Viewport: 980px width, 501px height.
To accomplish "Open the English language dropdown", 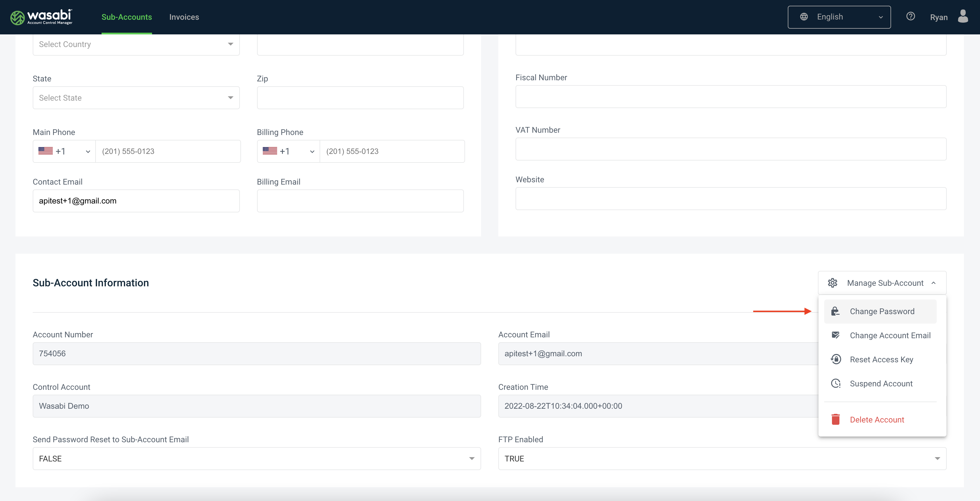I will pyautogui.click(x=839, y=17).
